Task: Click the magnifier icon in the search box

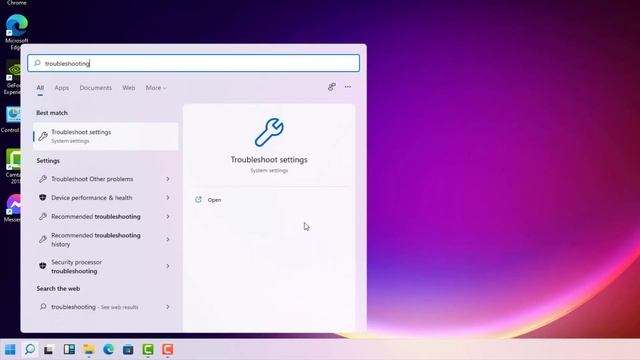Action: click(x=37, y=63)
